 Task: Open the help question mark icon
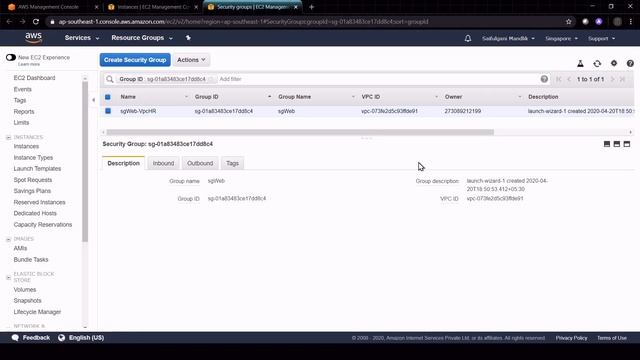(630, 63)
